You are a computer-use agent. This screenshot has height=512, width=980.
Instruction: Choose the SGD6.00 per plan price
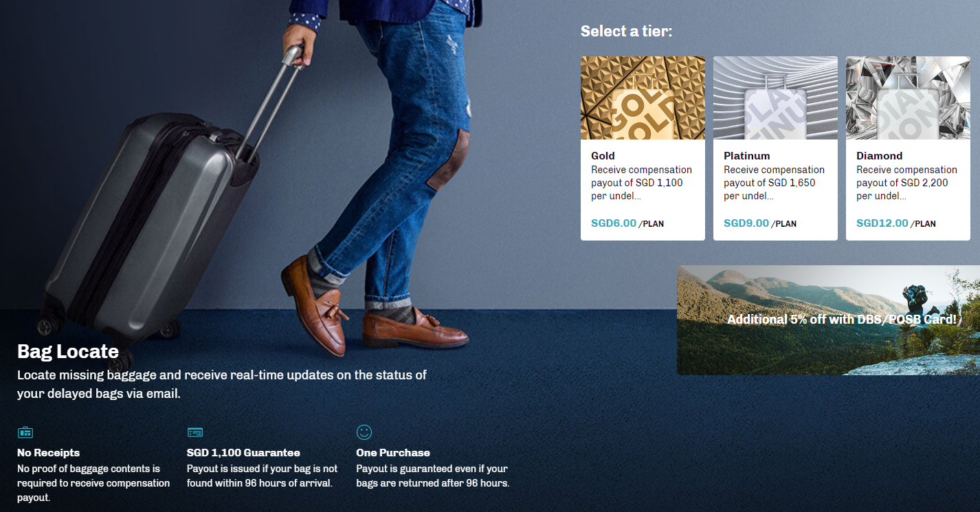pos(627,223)
